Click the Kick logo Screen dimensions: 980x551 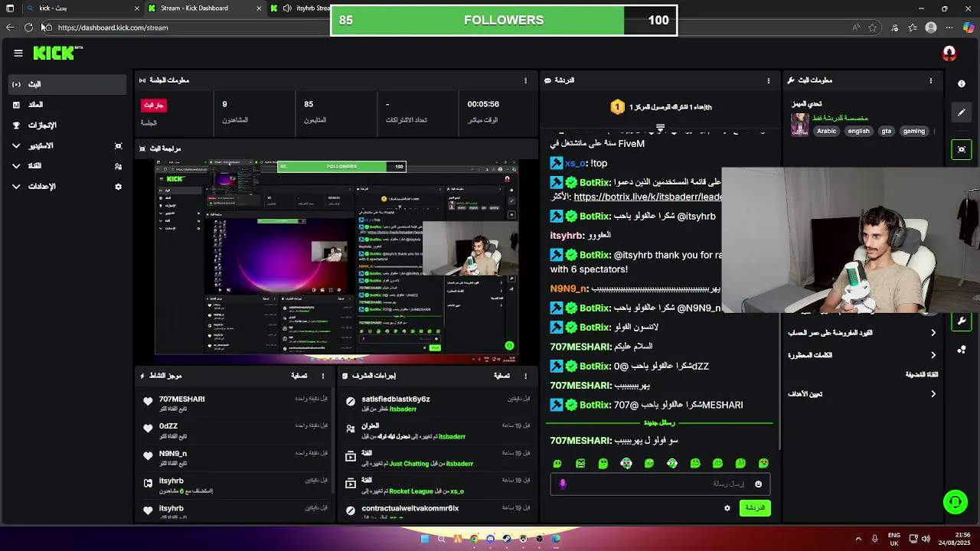click(58, 53)
